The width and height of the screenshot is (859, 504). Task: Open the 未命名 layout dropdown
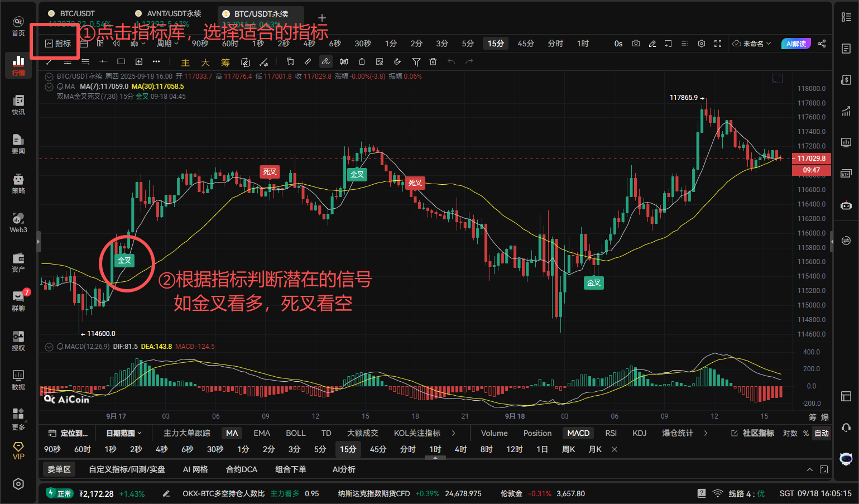[x=752, y=44]
